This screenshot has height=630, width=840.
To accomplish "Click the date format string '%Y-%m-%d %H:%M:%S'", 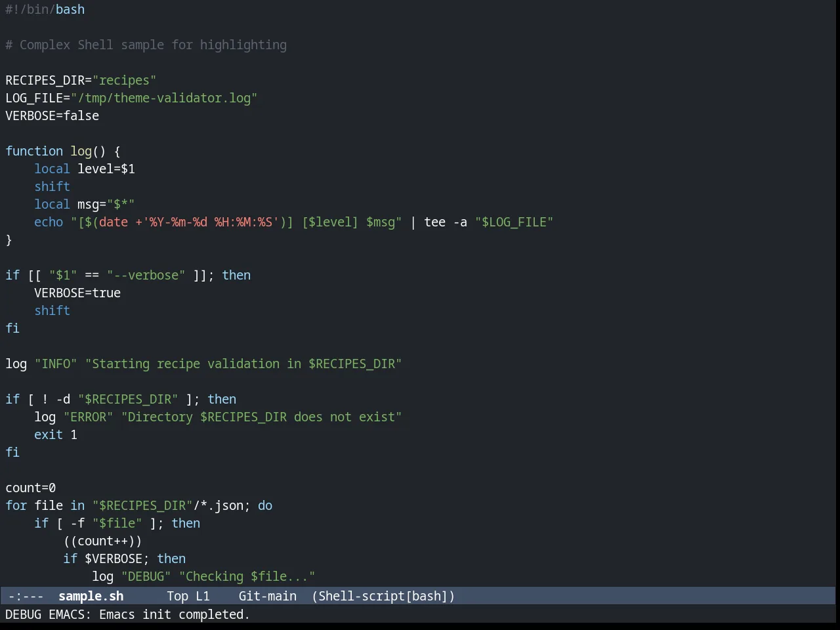I will click(x=211, y=222).
